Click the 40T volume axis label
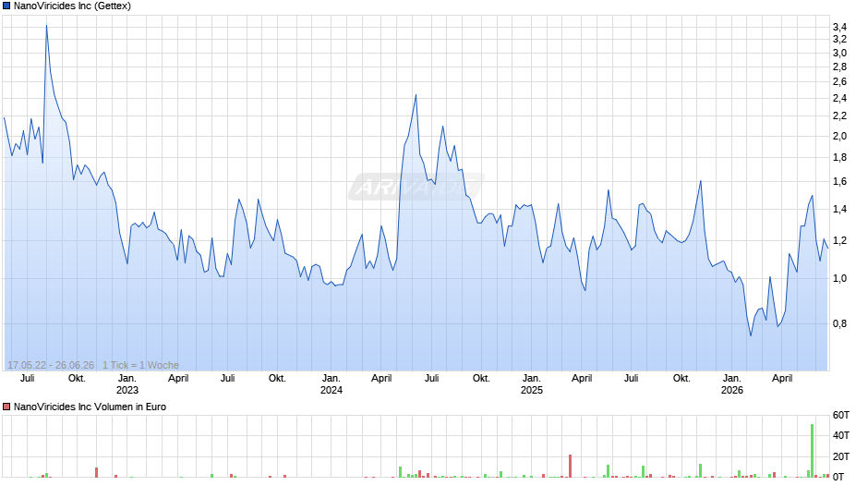This screenshot has height=486, width=868. click(x=841, y=435)
